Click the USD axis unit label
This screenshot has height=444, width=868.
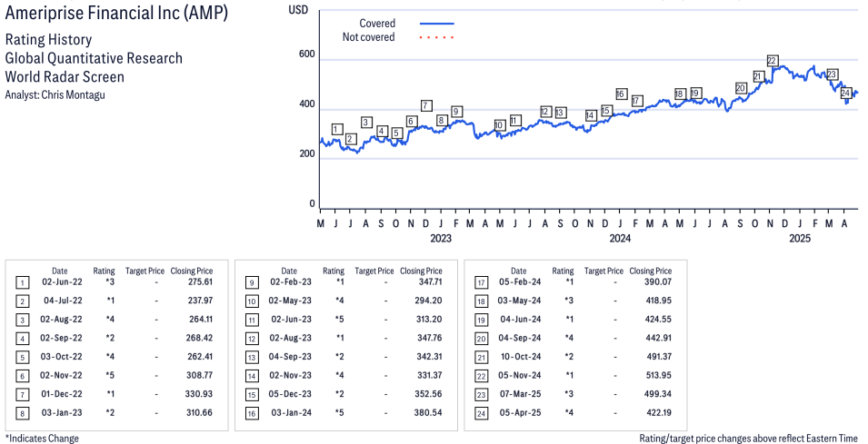tap(298, 10)
